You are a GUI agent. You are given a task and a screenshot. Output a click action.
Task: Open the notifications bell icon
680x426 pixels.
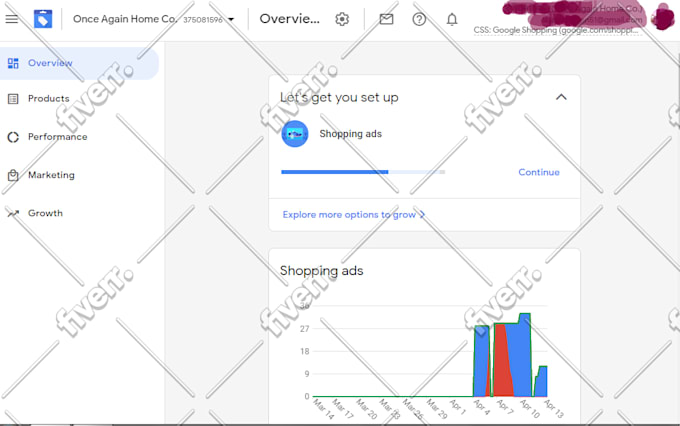click(x=452, y=19)
